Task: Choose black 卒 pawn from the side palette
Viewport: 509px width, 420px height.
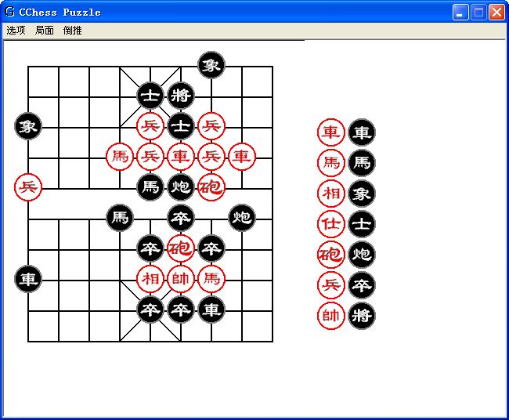Action: point(361,285)
